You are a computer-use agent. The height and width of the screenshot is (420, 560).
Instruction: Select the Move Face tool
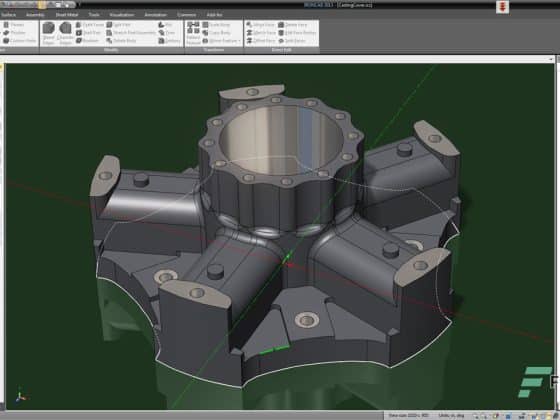point(261,25)
